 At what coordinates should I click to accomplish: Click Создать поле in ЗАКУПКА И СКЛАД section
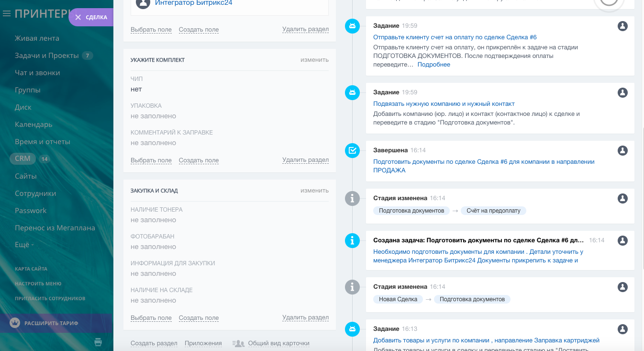coord(199,318)
